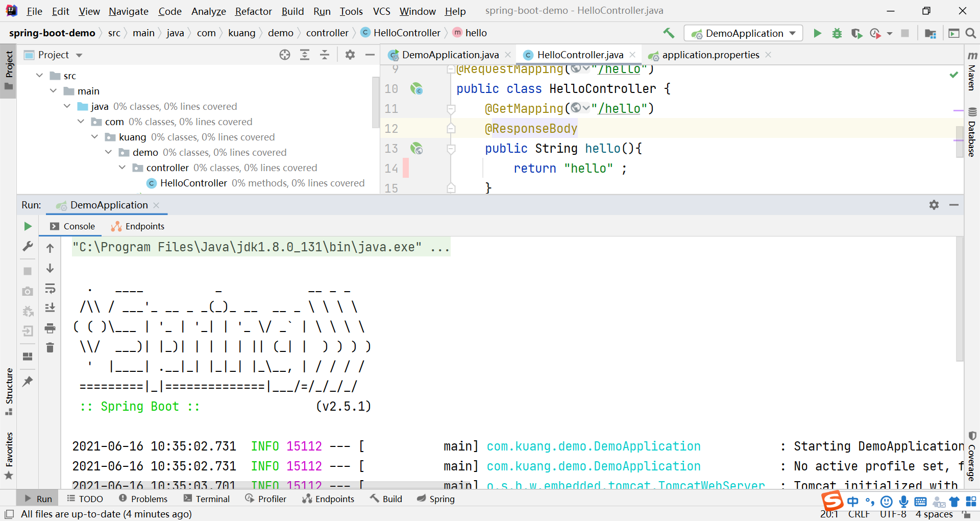This screenshot has height=521, width=980.
Task: Hide the Project panel with minus icon
Action: (370, 55)
